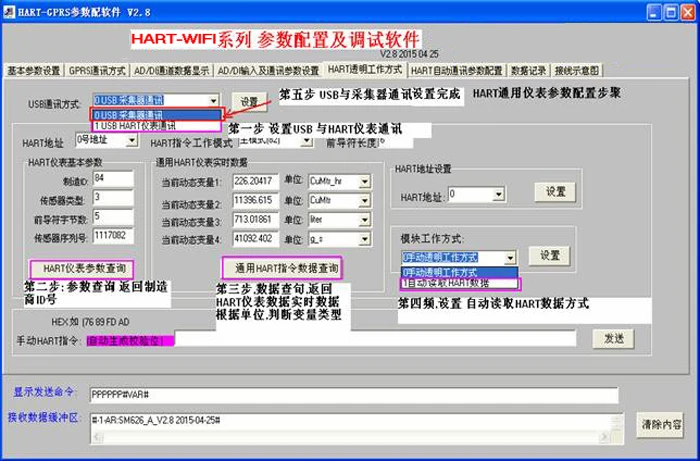Expand HART指令工作模式 dropdown
Image resolution: width=700 pixels, height=461 pixels.
click(x=306, y=141)
